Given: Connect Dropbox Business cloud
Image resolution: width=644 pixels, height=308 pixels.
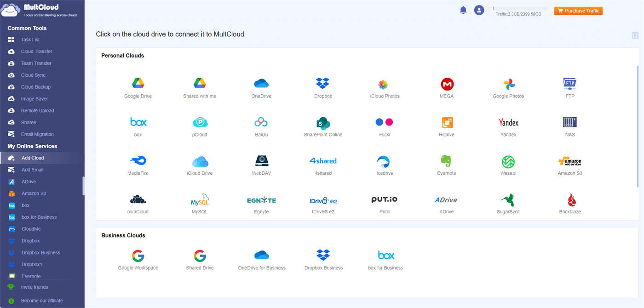Looking at the screenshot, I should click(x=324, y=260).
